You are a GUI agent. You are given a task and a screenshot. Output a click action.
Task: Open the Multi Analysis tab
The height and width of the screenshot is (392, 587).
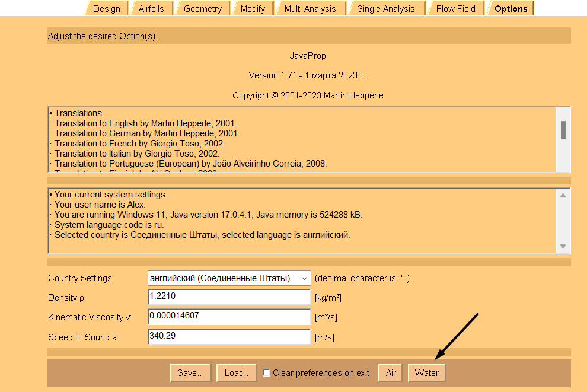[x=310, y=9]
